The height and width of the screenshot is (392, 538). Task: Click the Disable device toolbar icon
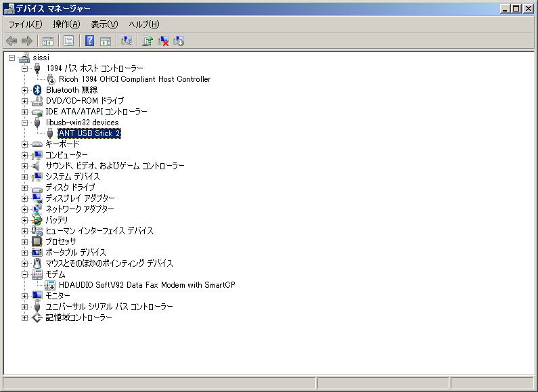click(x=179, y=41)
